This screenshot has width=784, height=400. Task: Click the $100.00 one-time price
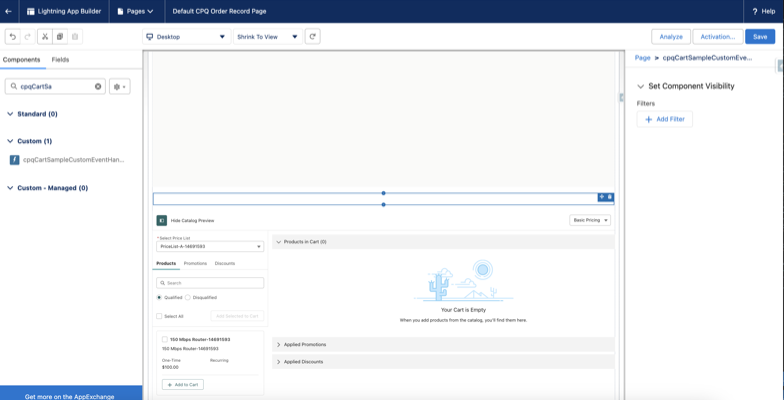tap(170, 368)
